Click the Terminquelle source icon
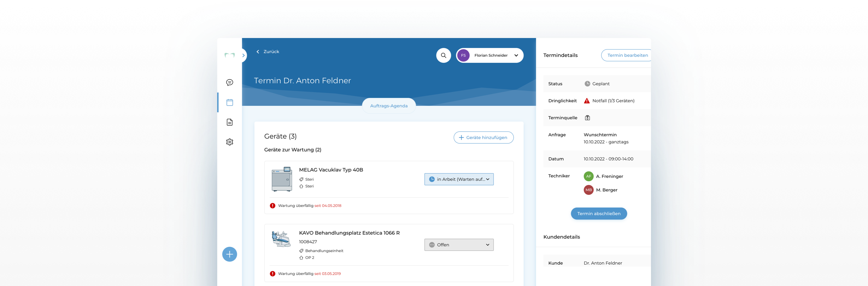 [x=588, y=117]
